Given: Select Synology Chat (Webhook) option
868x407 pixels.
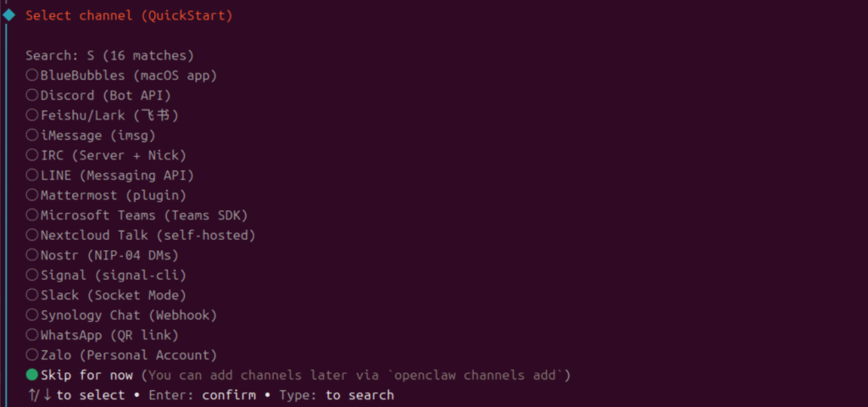Looking at the screenshot, I should pos(32,315).
